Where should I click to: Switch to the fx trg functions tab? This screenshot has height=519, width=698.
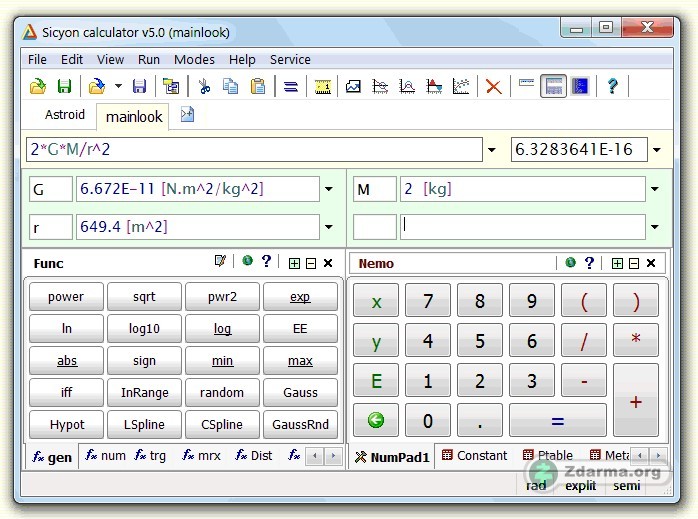click(150, 455)
